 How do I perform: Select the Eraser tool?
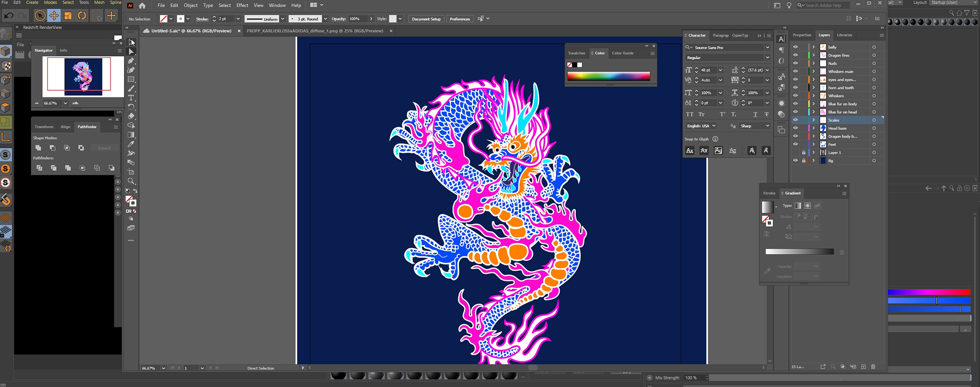pos(131,116)
